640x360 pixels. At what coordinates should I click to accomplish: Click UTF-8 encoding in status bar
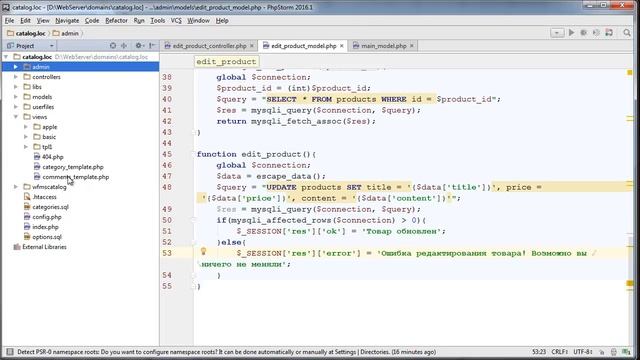coord(583,352)
